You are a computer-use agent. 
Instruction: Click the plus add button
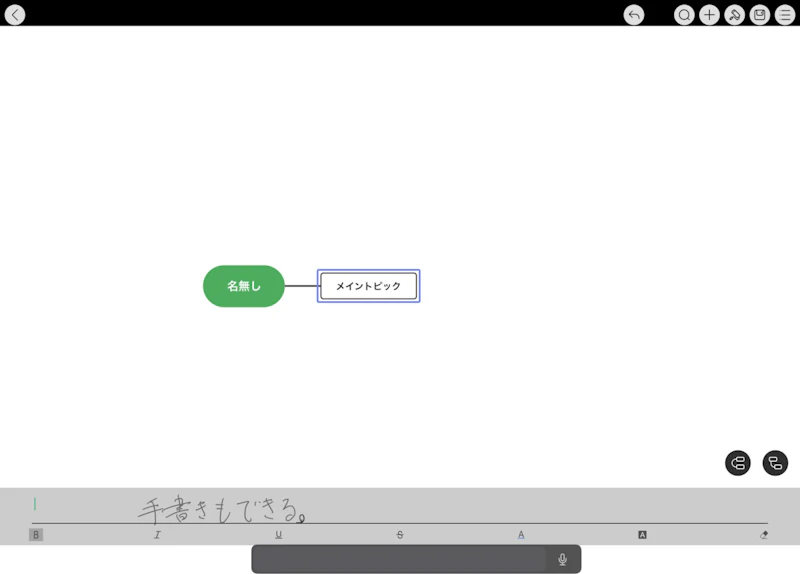(x=709, y=15)
